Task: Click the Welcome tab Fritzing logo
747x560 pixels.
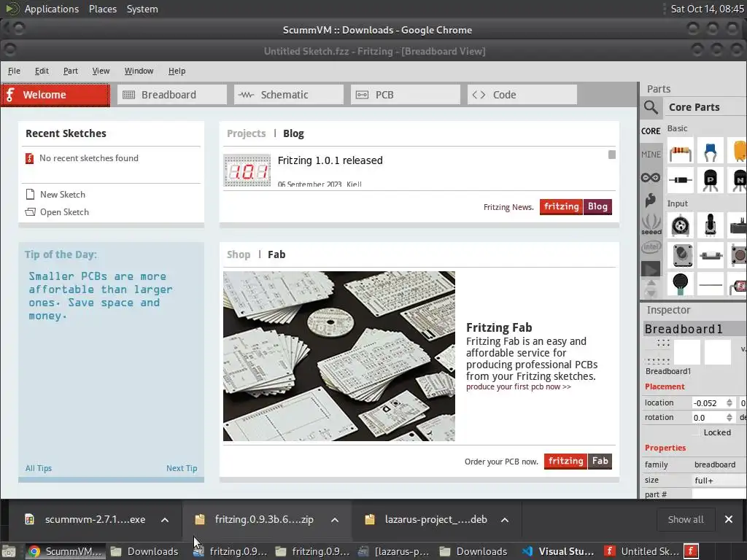Action: 10,94
